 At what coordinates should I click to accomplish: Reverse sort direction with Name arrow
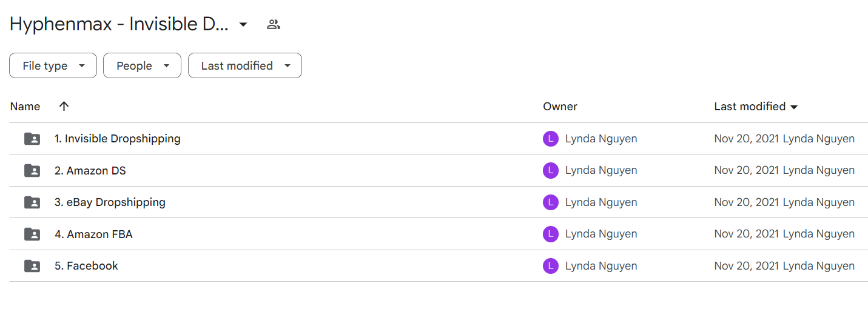pyautogui.click(x=64, y=107)
